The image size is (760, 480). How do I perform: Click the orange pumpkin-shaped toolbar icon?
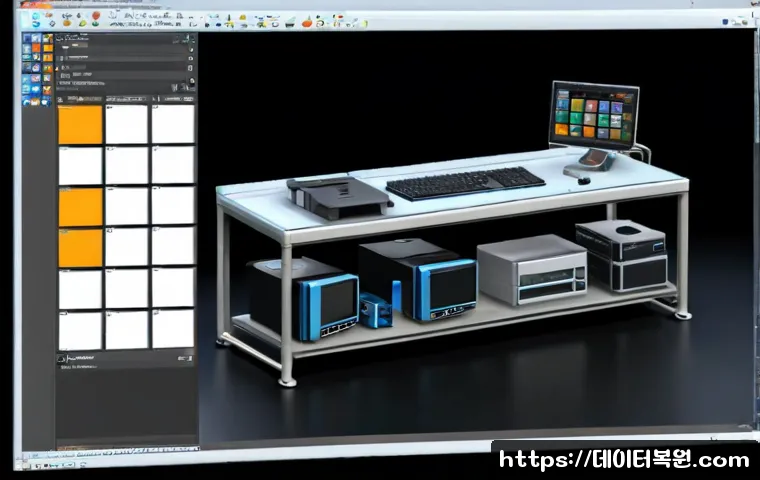306,23
